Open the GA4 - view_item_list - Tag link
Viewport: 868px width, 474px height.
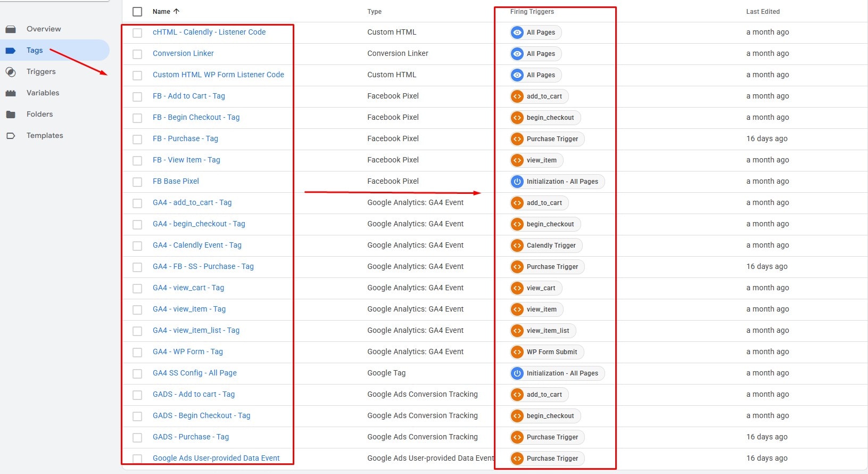pos(196,330)
